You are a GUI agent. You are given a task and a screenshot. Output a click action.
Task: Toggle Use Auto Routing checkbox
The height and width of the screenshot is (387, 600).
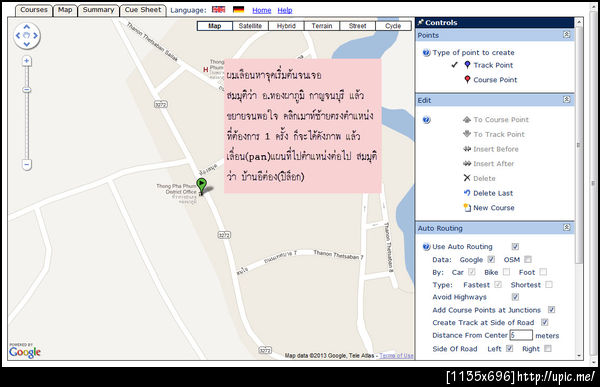click(515, 246)
